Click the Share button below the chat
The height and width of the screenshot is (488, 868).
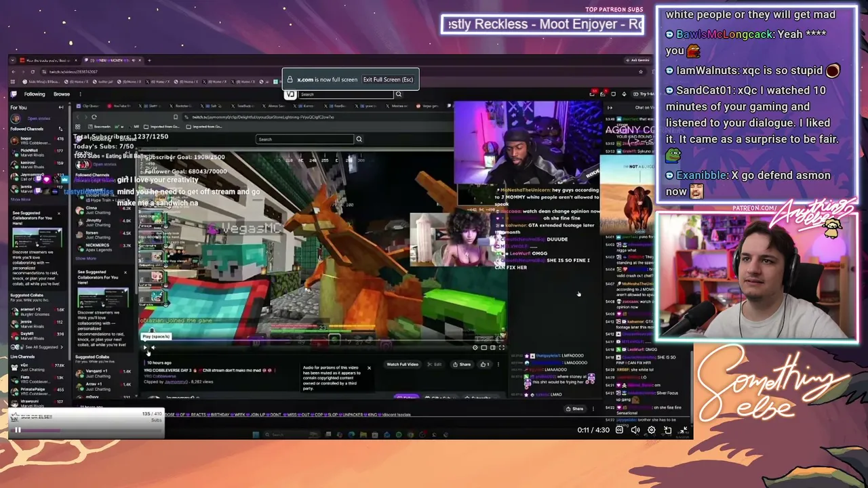575,409
